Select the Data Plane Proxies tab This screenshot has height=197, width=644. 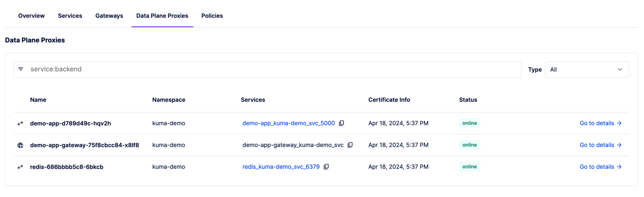162,16
